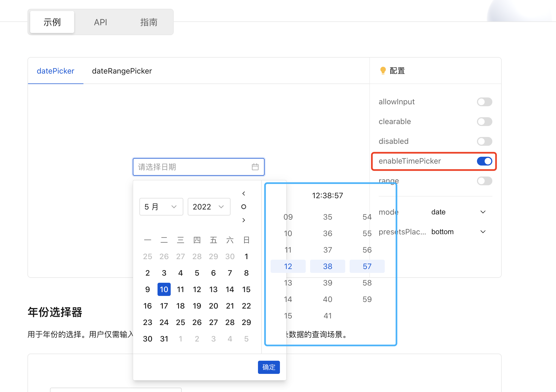This screenshot has height=392, width=556.
Task: Switch to the 指南 tab
Action: pyautogui.click(x=148, y=22)
